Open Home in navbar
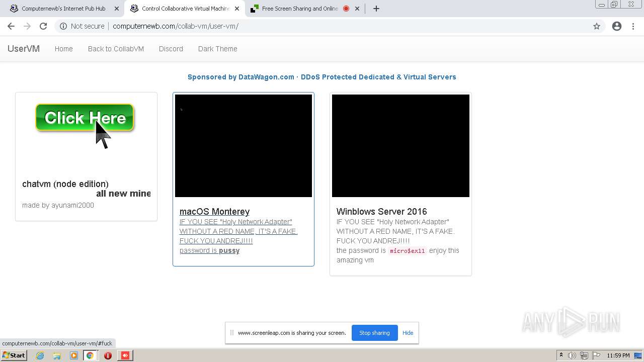This screenshot has height=362, width=644. [64, 49]
